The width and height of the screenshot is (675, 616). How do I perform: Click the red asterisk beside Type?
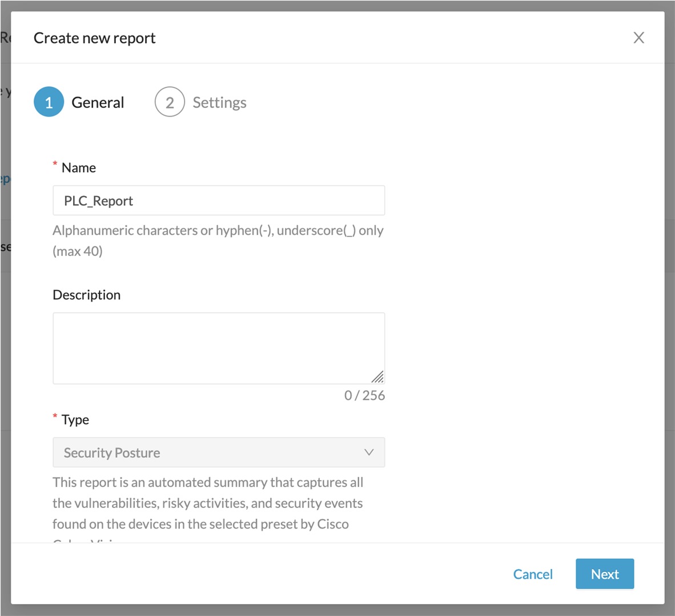pyautogui.click(x=54, y=417)
